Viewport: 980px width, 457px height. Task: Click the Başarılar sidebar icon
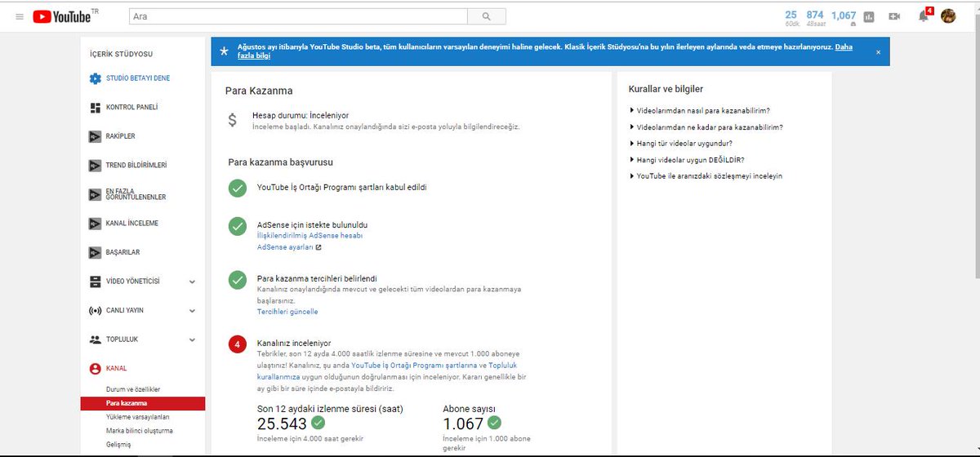[x=95, y=252]
